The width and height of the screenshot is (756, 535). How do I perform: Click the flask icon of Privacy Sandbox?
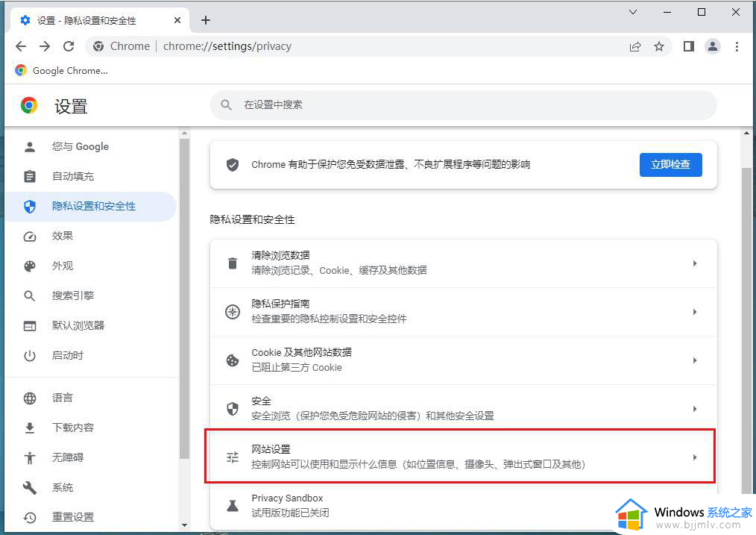tap(233, 506)
